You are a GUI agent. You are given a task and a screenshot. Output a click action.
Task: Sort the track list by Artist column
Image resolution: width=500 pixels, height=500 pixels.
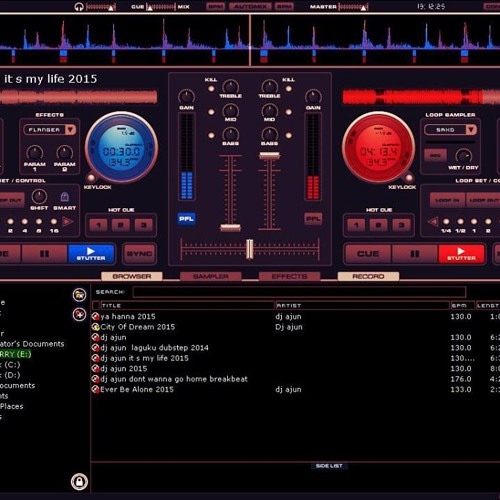click(363, 305)
